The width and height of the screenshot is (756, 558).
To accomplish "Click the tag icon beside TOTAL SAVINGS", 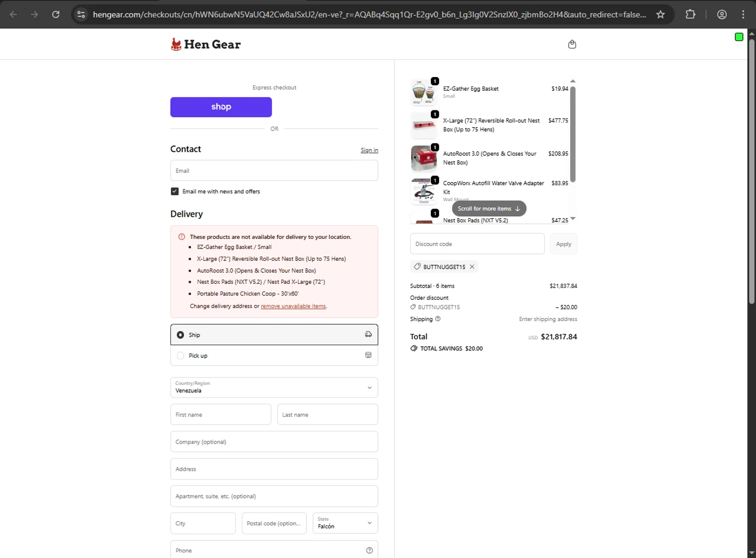I will click(414, 348).
